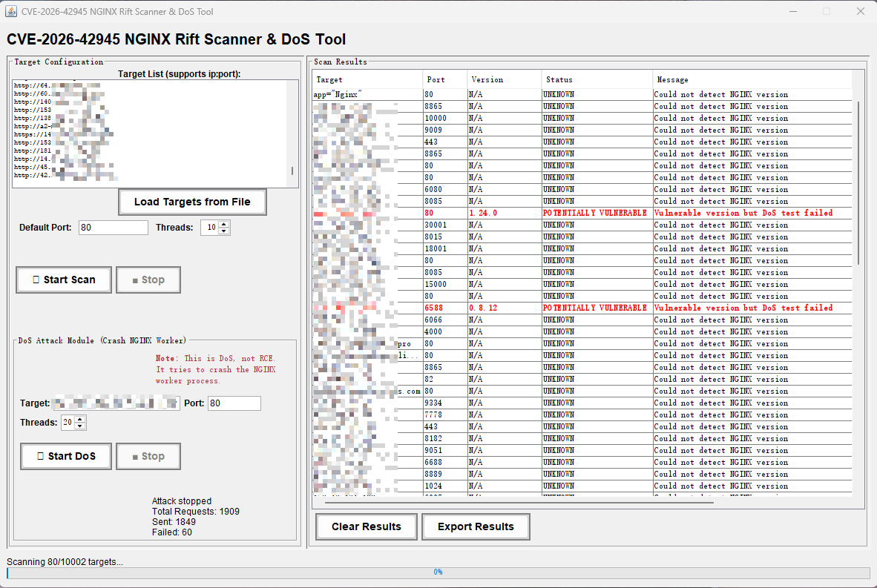Decrease scan Threads value with down arrow
Screen dimensions: 877x588
pos(224,231)
